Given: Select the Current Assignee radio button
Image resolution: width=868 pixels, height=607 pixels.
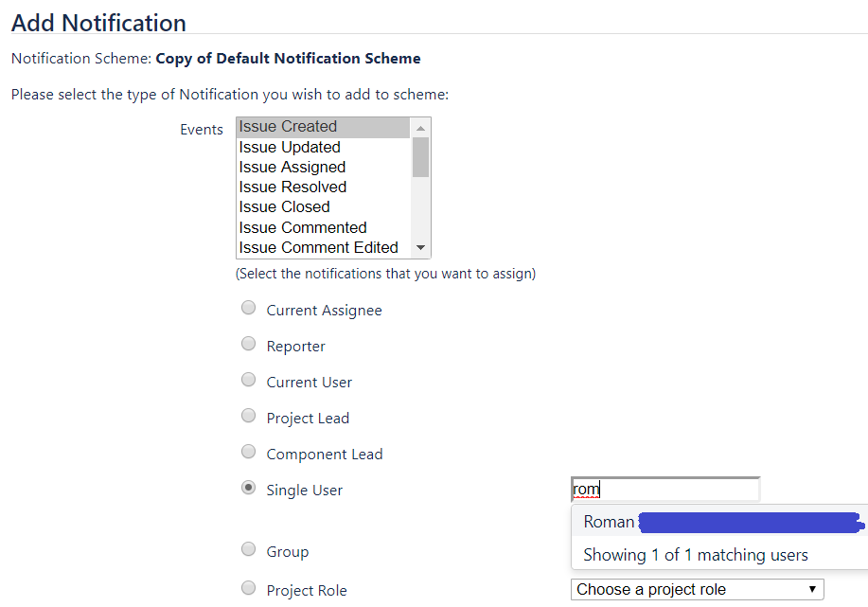Looking at the screenshot, I should pos(249,308).
